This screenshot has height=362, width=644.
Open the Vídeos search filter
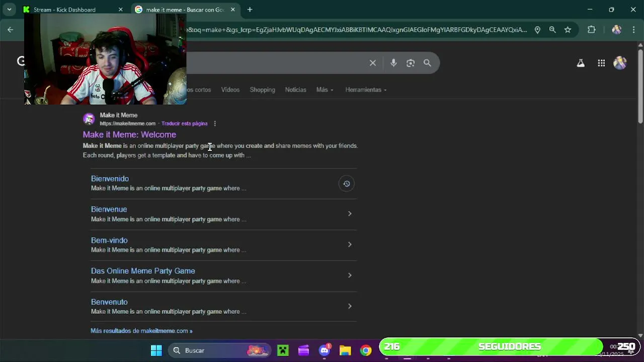230,89
